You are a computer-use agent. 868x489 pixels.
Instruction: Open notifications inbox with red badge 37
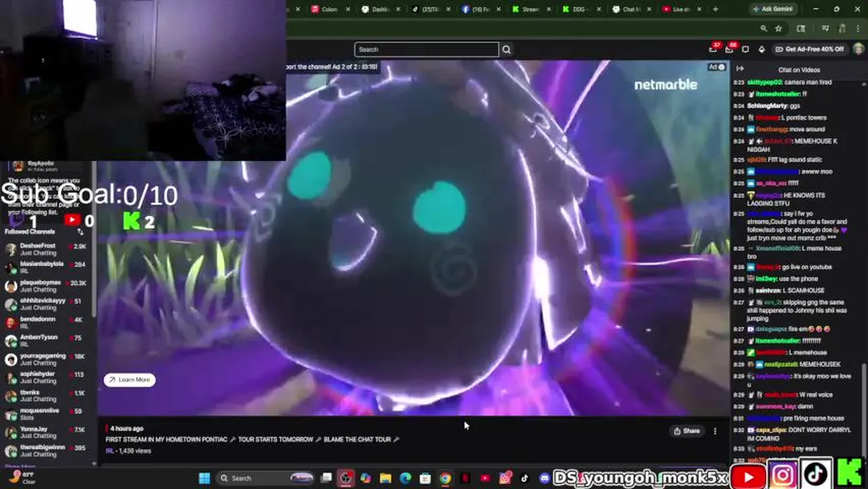tap(712, 49)
